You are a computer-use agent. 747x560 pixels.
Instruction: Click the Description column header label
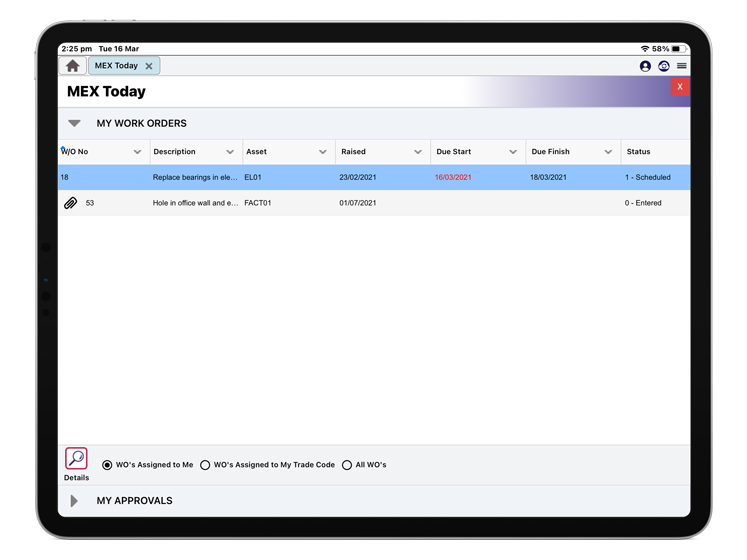coord(174,152)
